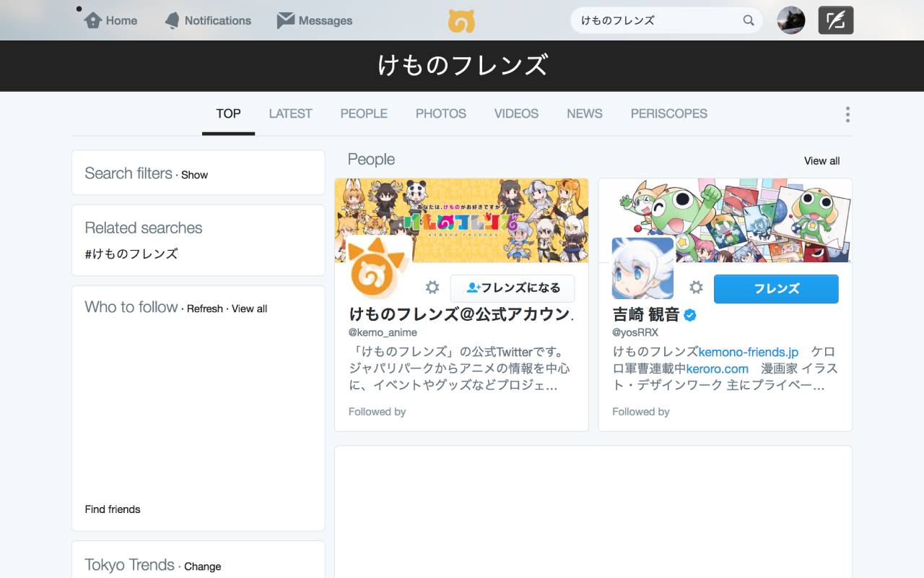Open the keroro.com link
The width and height of the screenshot is (924, 578).
(718, 368)
